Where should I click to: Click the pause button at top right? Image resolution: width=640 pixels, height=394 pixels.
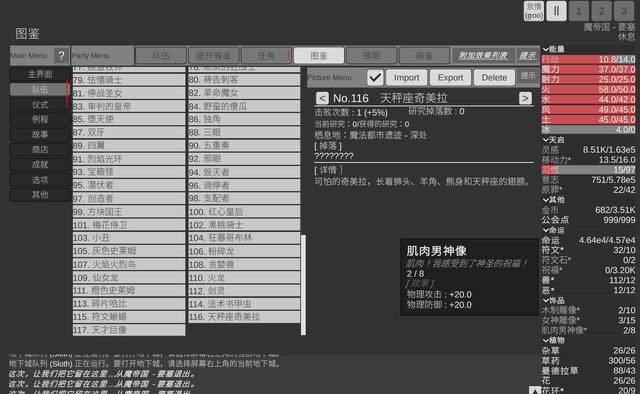coord(556,11)
